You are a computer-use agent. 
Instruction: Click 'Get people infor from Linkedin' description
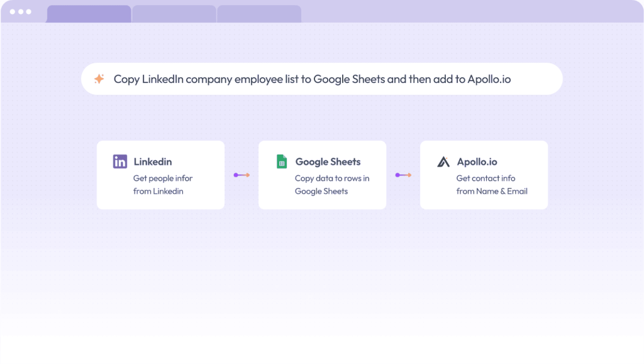[162, 185]
